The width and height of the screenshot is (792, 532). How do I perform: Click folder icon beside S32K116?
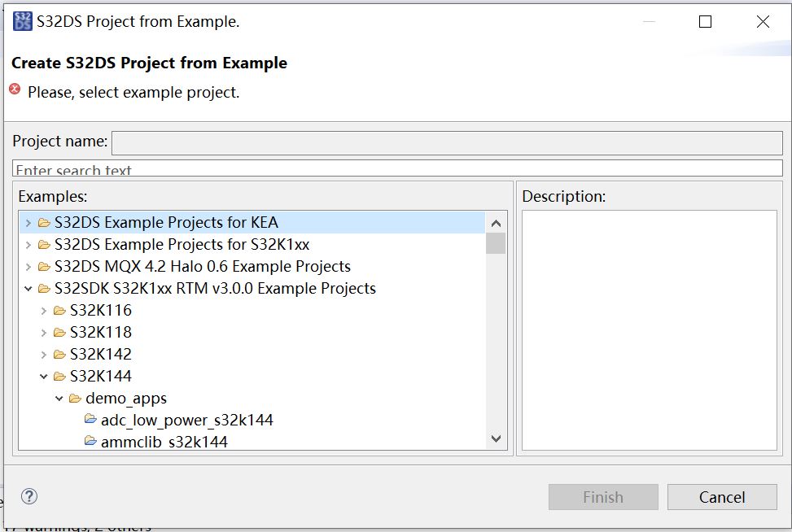point(59,310)
